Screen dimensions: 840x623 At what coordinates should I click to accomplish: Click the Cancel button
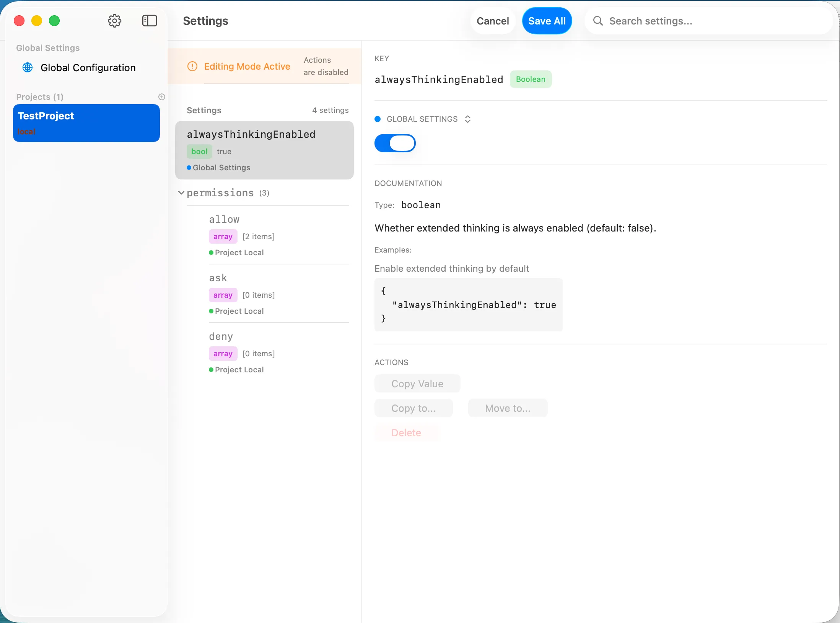492,21
